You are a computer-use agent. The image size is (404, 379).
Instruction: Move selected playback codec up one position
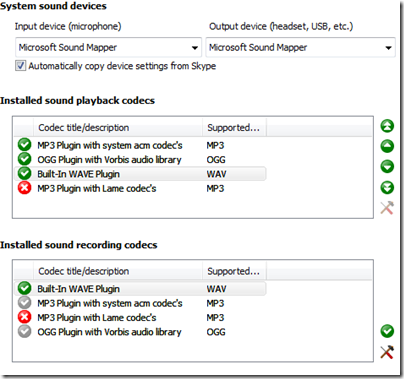[387, 146]
